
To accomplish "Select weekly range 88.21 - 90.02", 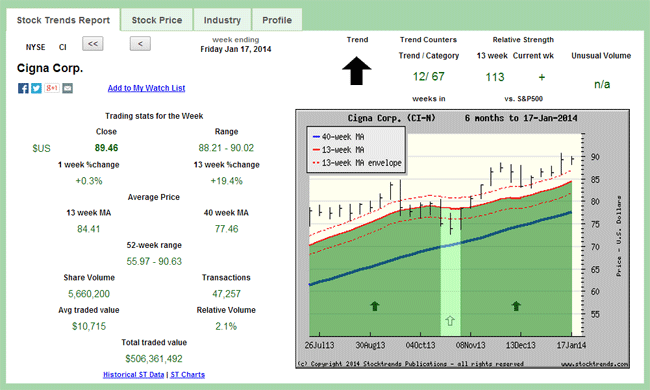I will pos(226,148).
